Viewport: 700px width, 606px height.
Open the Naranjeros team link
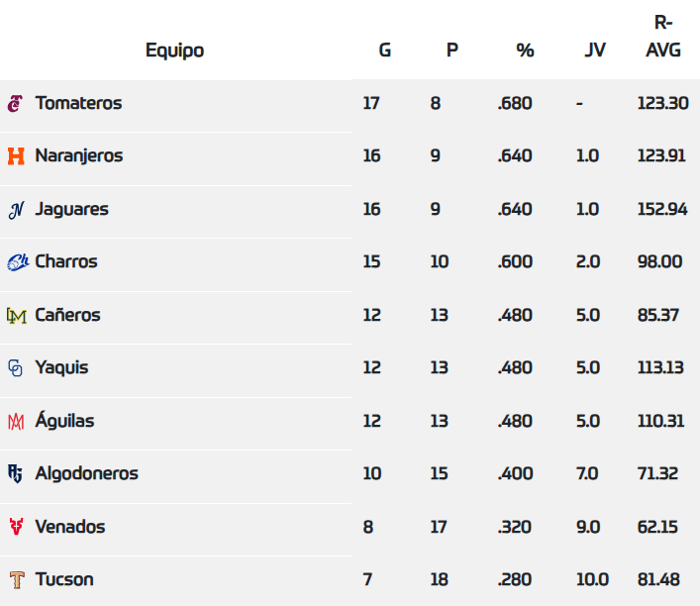click(x=79, y=156)
